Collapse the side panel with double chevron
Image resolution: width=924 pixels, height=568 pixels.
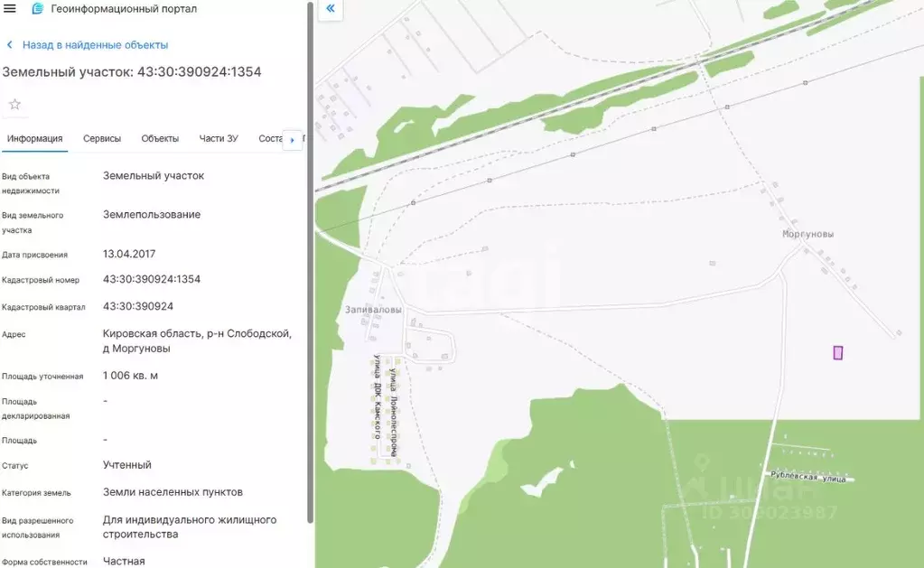(330, 8)
